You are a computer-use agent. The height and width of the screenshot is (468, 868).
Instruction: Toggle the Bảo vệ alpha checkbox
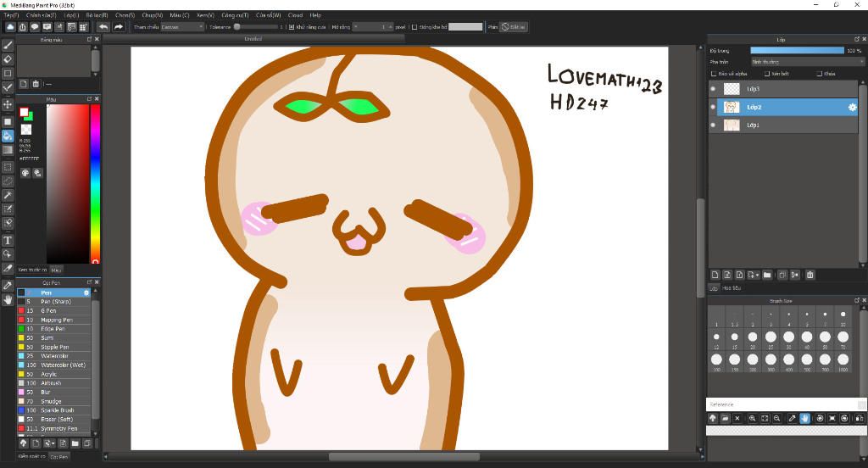point(714,74)
